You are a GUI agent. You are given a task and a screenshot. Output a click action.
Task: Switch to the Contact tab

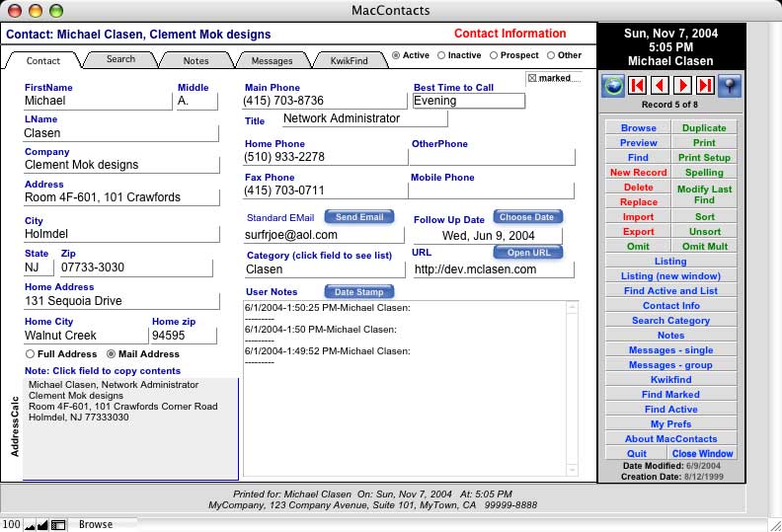point(42,60)
